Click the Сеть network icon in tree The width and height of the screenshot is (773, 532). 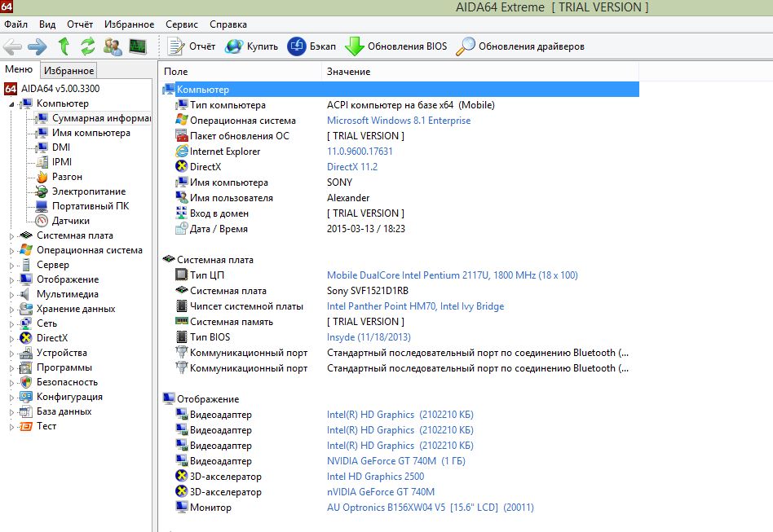26,323
